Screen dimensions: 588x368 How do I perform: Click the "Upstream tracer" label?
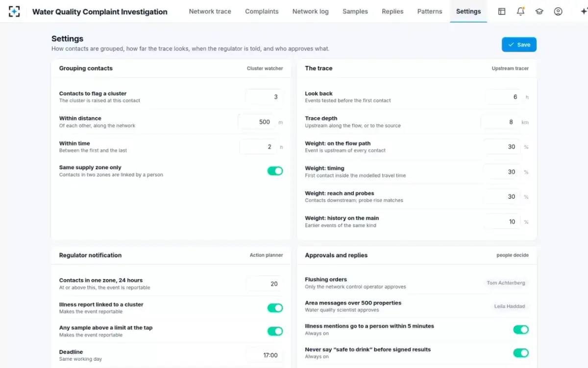tap(510, 69)
